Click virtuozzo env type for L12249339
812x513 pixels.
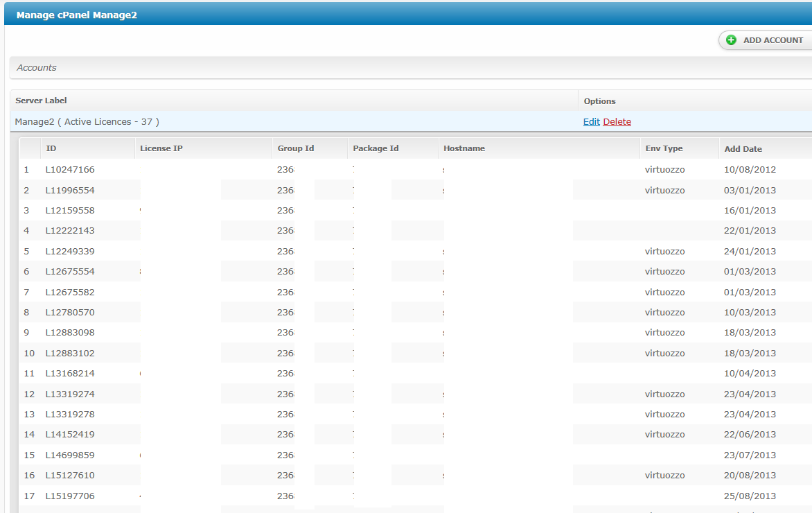pos(665,252)
